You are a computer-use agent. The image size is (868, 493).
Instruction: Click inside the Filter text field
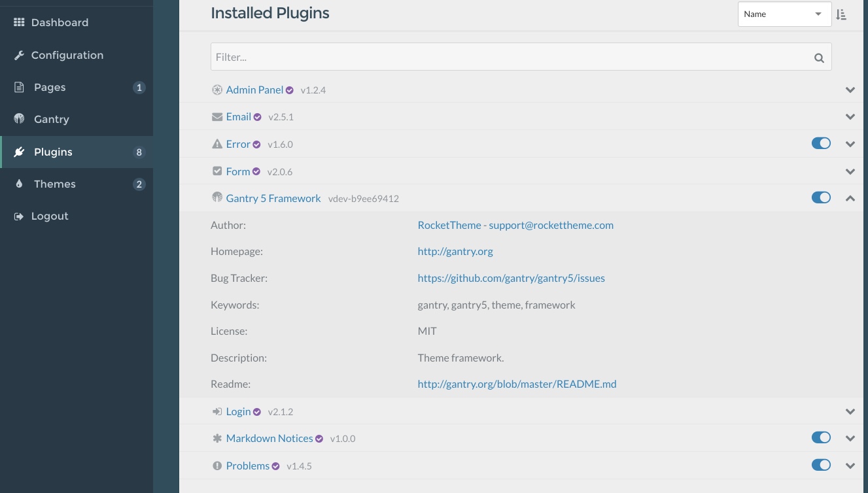point(458,57)
